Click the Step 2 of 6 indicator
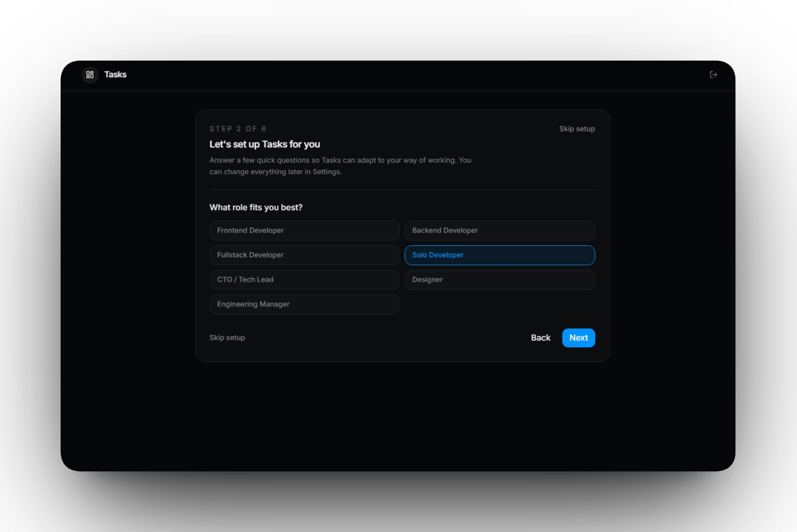 point(238,129)
